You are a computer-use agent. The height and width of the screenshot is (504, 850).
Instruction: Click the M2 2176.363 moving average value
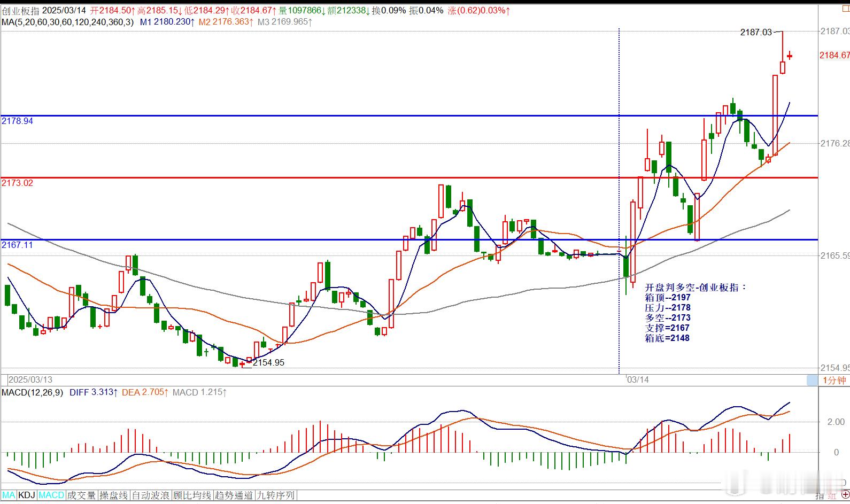(225, 22)
